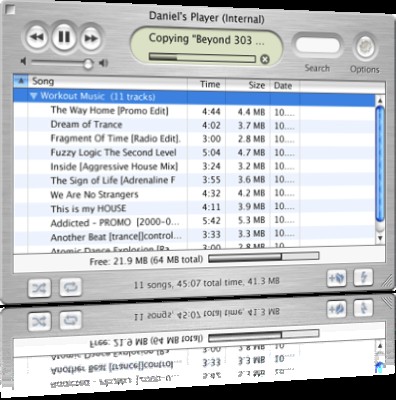Click the Free: 21.9 MB status text
This screenshot has width=396, height=400.
click(146, 260)
